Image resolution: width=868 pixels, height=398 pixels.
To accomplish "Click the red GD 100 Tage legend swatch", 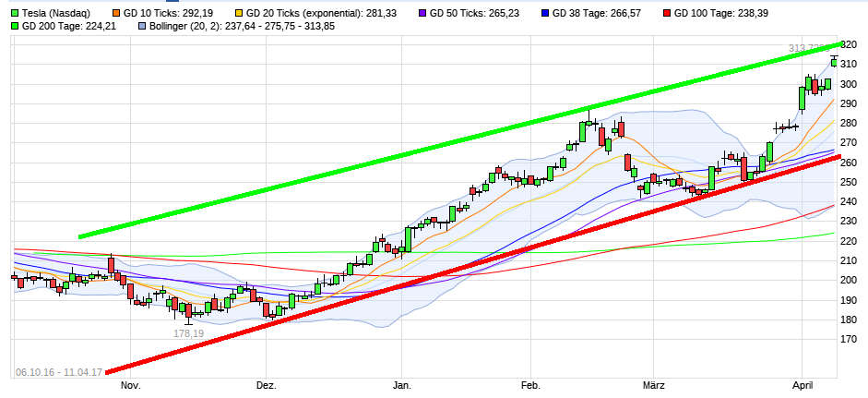I will coord(667,13).
